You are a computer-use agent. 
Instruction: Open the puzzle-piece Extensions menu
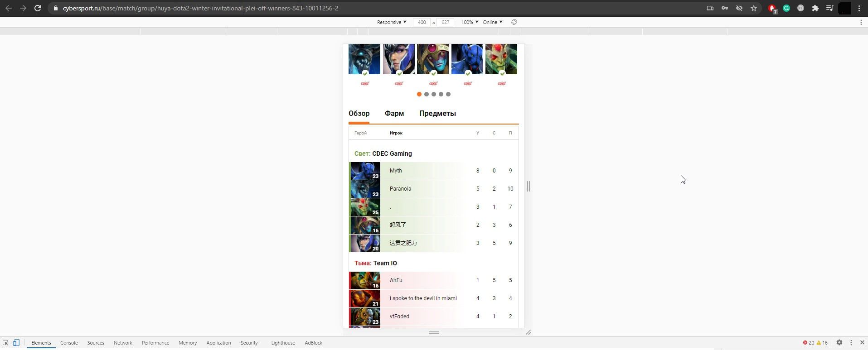[815, 8]
